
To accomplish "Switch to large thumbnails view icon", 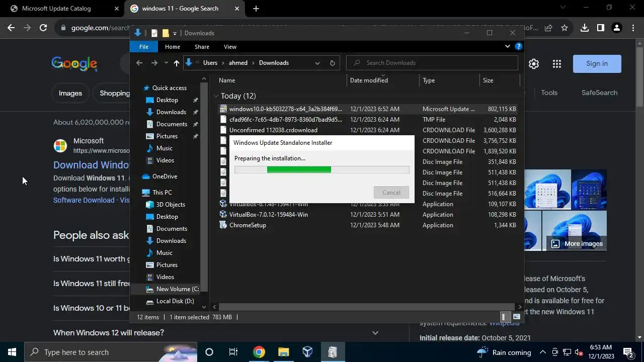I will (x=516, y=317).
